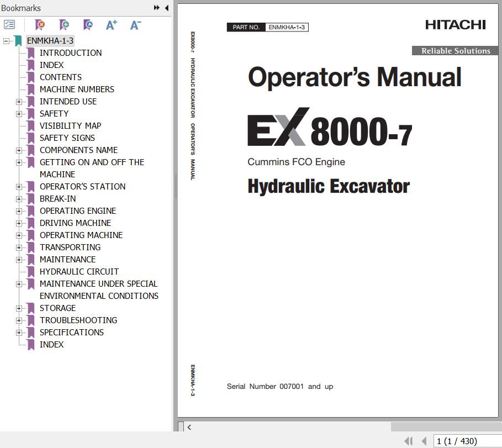Go to previous page arrow
The width and height of the screenshot is (502, 448).
[x=424, y=441]
